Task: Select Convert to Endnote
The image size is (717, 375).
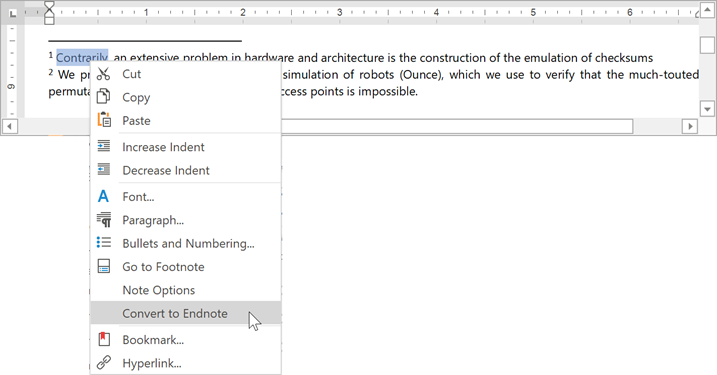Action: point(186,313)
